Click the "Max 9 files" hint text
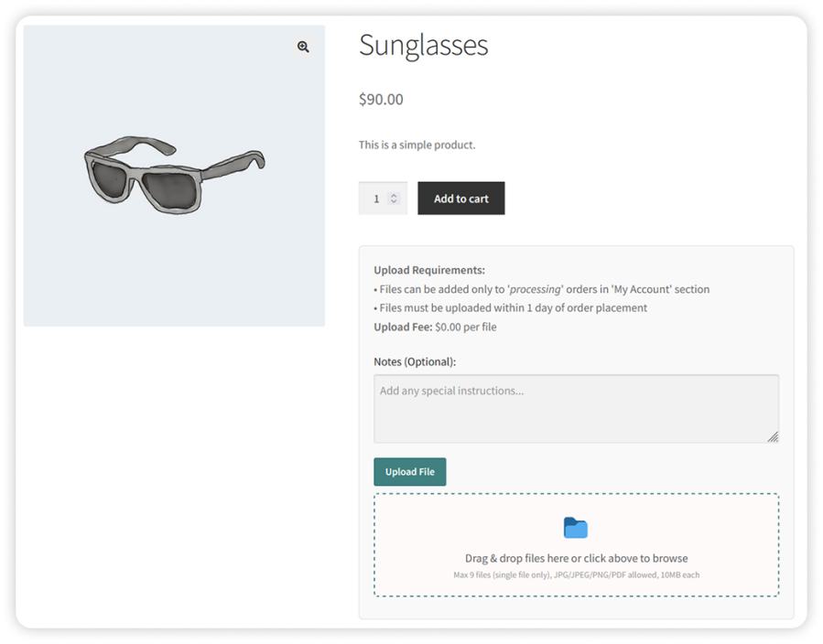This screenshot has height=644, width=823. (x=576, y=575)
